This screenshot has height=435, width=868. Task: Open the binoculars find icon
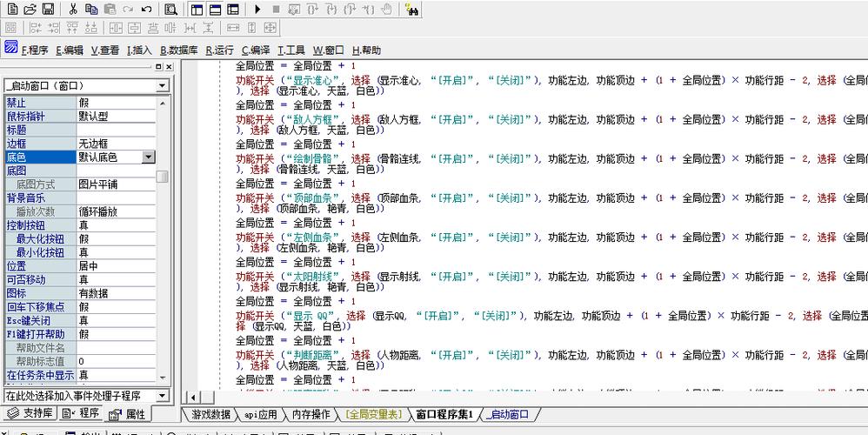click(411, 10)
